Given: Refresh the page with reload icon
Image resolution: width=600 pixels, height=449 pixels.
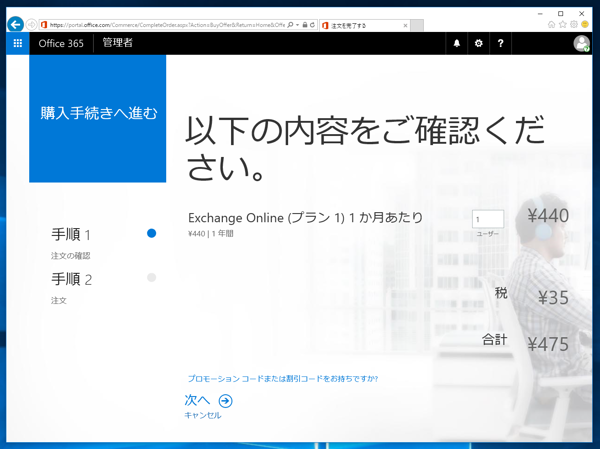Looking at the screenshot, I should 312,25.
